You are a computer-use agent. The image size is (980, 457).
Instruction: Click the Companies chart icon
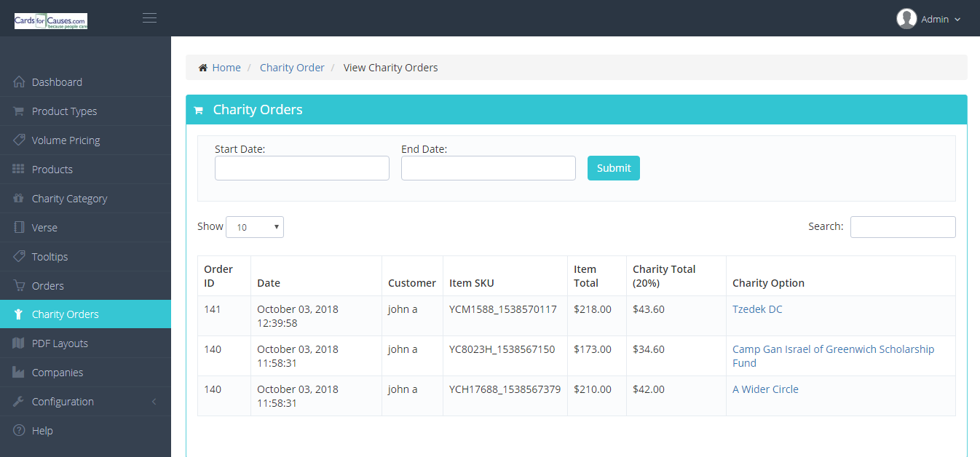(19, 372)
